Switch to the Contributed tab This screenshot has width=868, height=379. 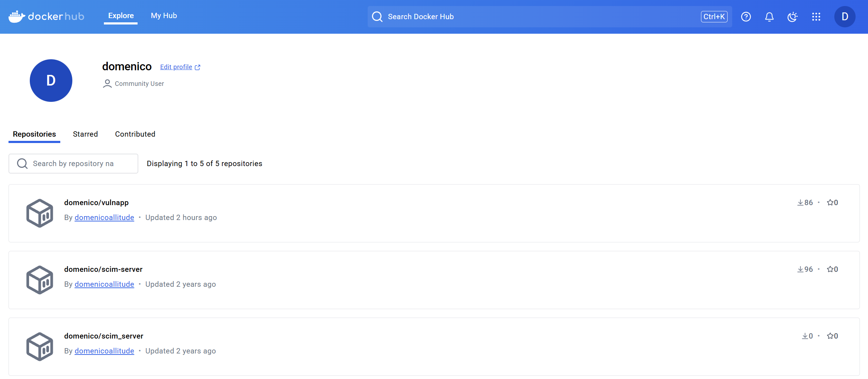tap(135, 134)
